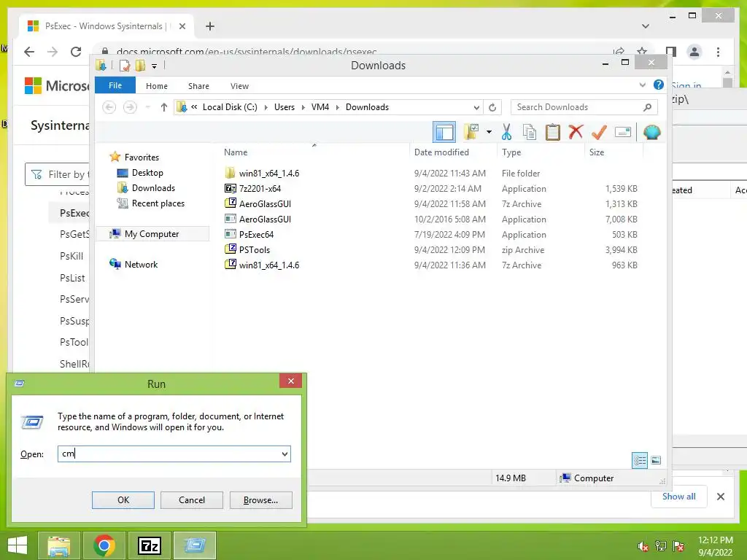Select AeroGlassGUI Application file
This screenshot has width=747, height=560.
(x=265, y=219)
